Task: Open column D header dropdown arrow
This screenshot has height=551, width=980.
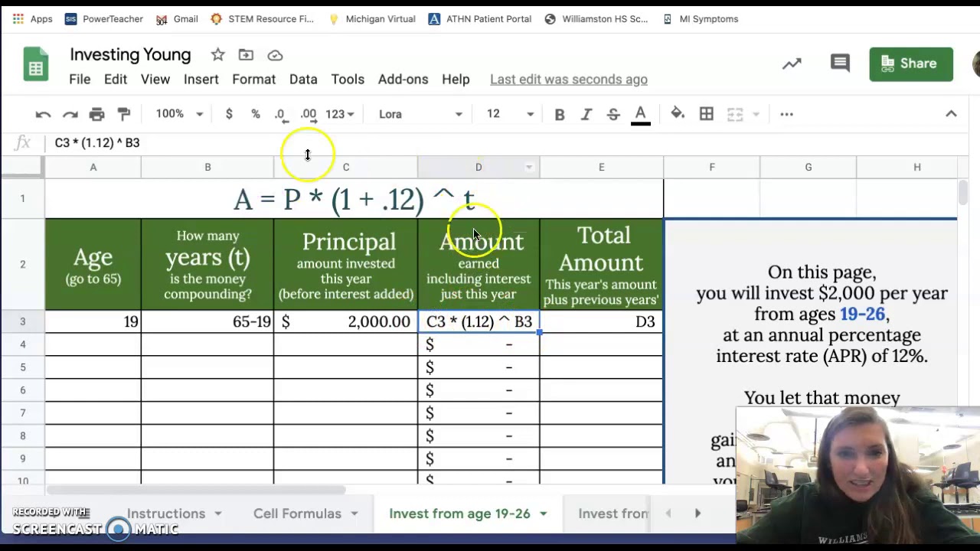Action: pos(529,167)
